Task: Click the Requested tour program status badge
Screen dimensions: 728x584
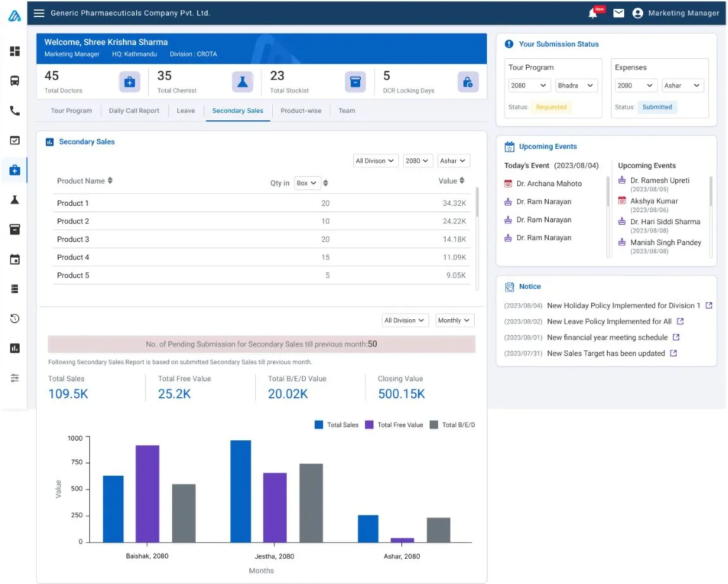Action: pyautogui.click(x=551, y=107)
